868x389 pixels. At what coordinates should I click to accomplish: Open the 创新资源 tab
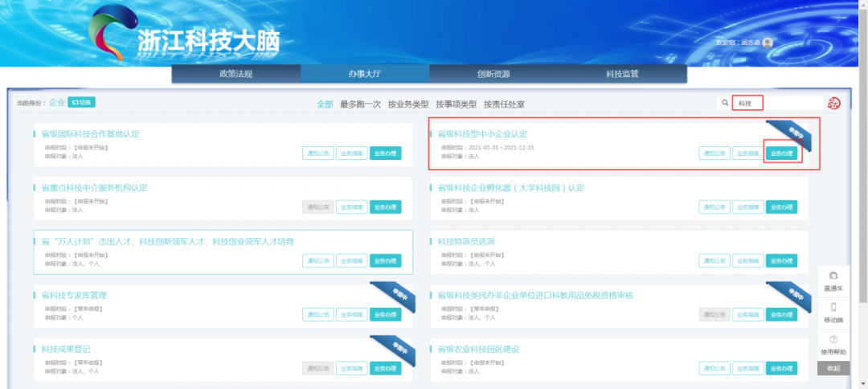click(493, 74)
